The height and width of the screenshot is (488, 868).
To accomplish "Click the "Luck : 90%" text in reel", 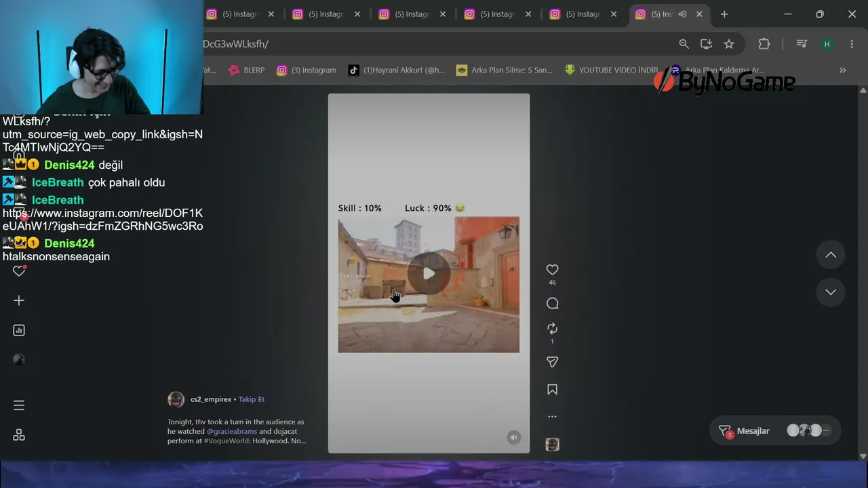I will [x=428, y=208].
